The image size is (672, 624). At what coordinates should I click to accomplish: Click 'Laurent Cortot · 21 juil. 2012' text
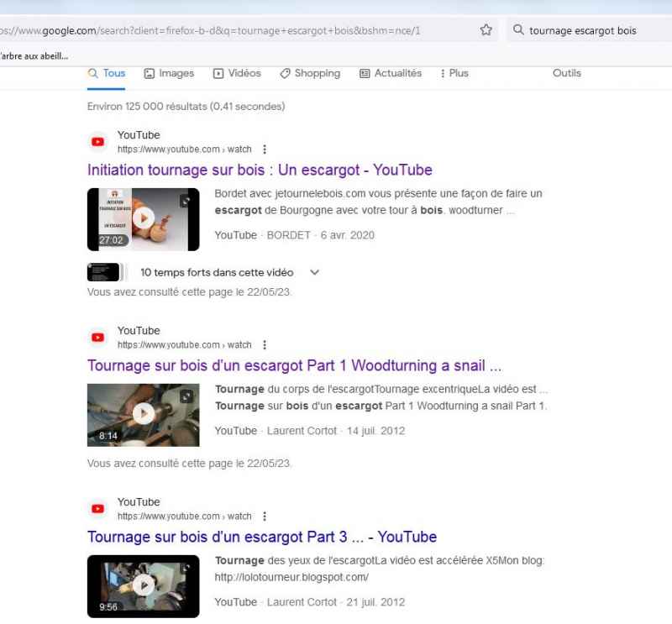click(x=335, y=602)
